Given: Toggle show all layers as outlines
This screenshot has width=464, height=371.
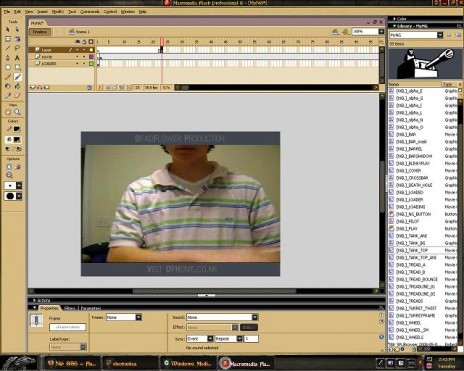Looking at the screenshot, I should [91, 42].
